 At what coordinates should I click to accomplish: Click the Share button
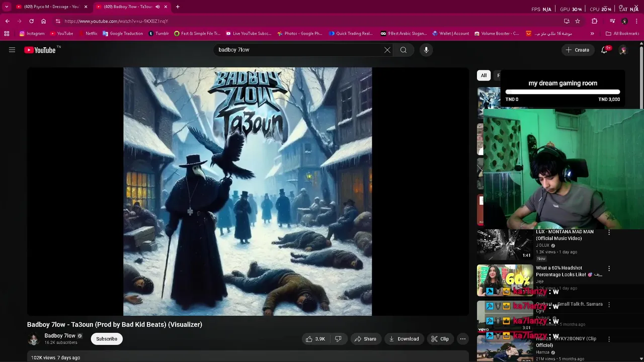[x=365, y=339]
